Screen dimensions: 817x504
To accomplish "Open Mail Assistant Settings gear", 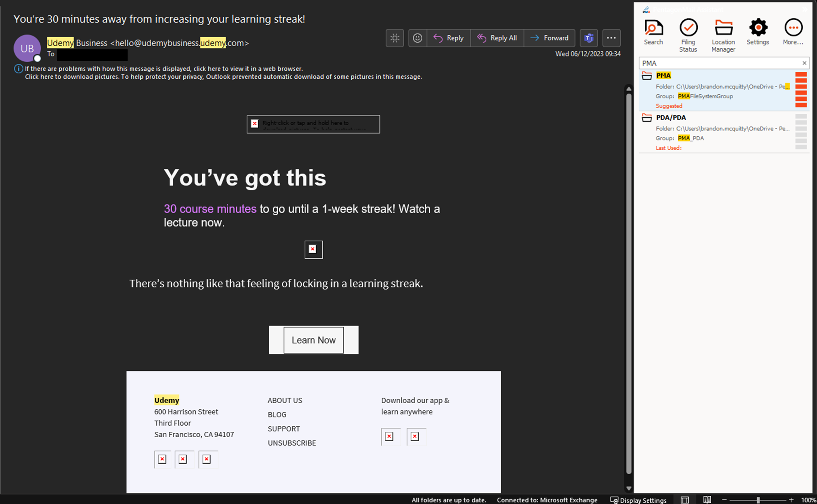I will point(757,32).
